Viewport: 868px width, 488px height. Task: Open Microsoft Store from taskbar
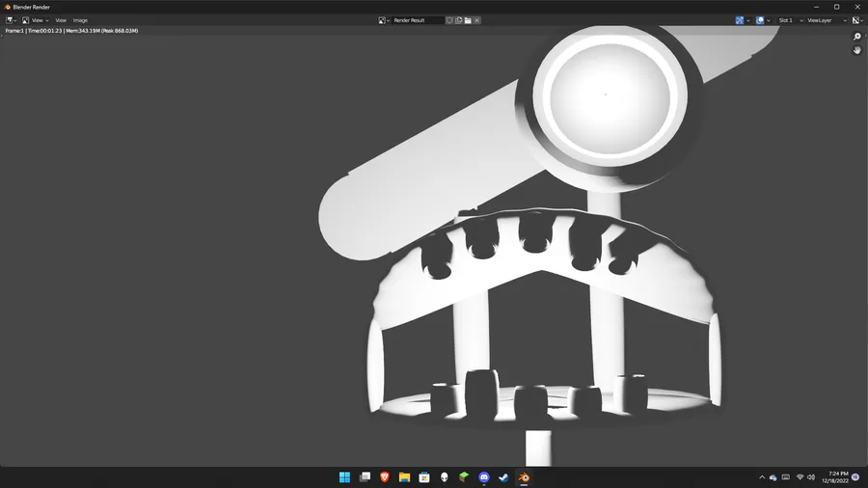click(424, 477)
